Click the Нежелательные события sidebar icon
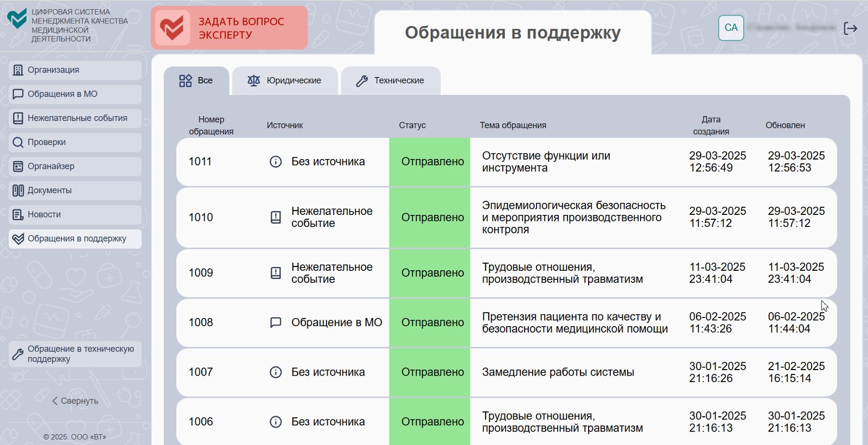The width and height of the screenshot is (868, 445). click(x=18, y=118)
